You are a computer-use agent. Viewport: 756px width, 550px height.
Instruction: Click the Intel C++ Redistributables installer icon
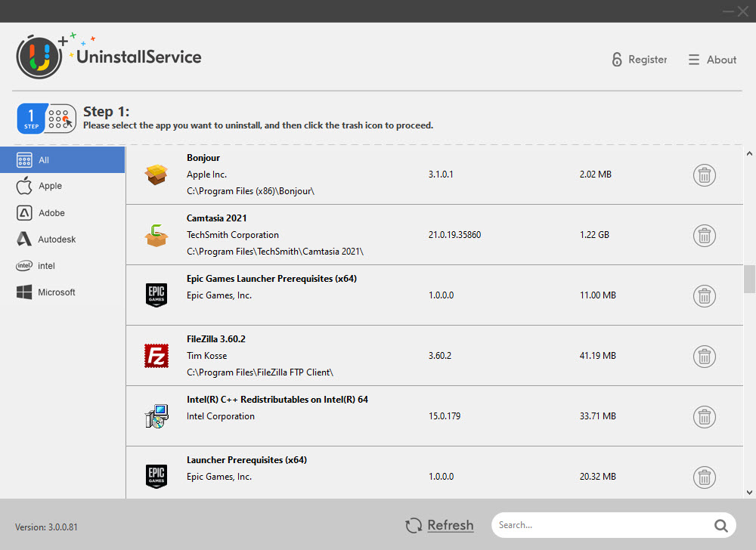[156, 416]
